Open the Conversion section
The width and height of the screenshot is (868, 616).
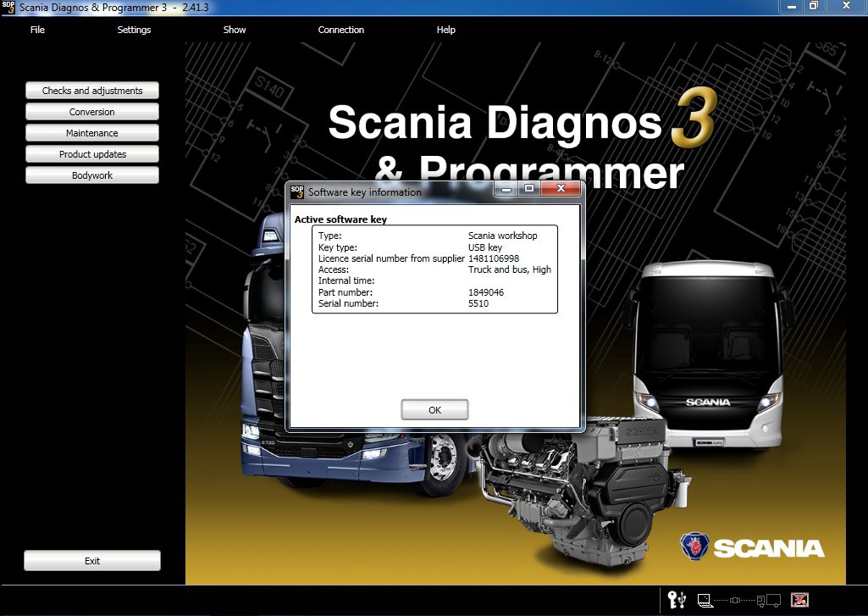(92, 112)
